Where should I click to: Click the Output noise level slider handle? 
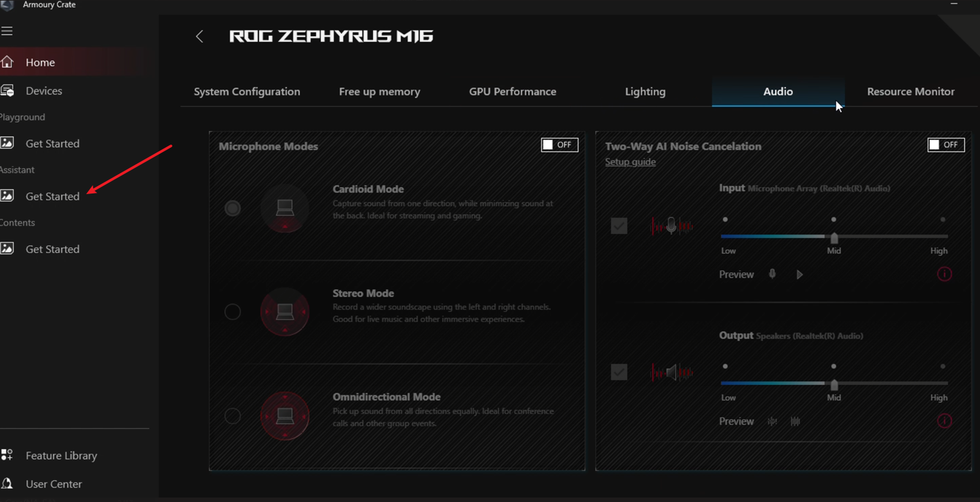click(x=834, y=384)
